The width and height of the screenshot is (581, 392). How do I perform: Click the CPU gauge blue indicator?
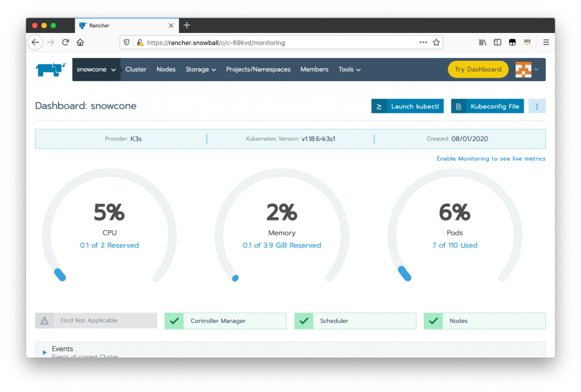(x=60, y=275)
